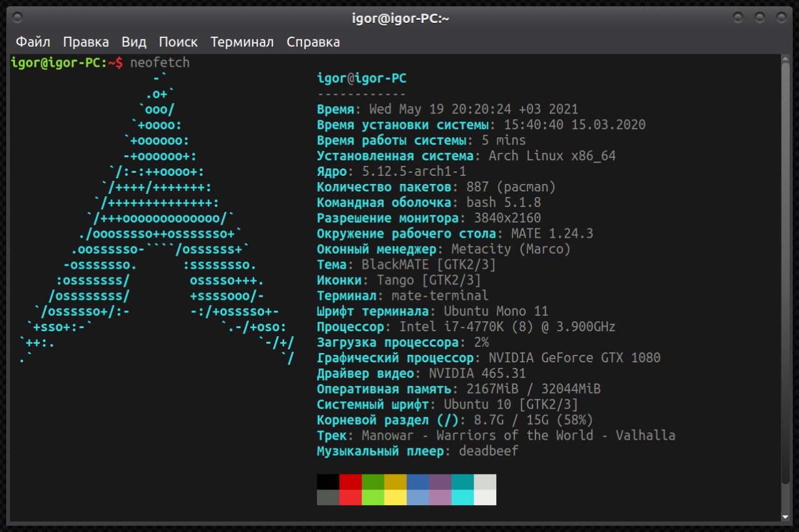
Task: Click the bright green color swatch
Action: 373,497
